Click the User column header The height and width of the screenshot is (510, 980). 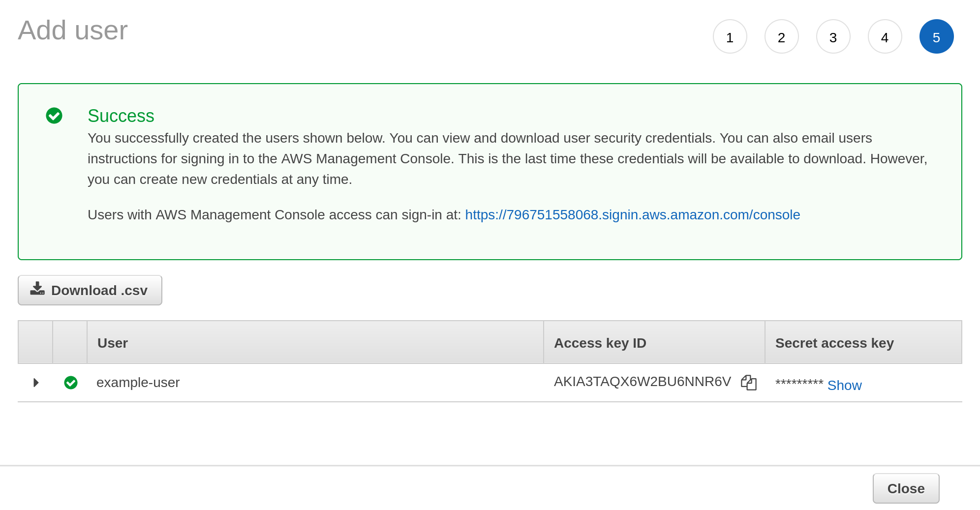tap(112, 343)
